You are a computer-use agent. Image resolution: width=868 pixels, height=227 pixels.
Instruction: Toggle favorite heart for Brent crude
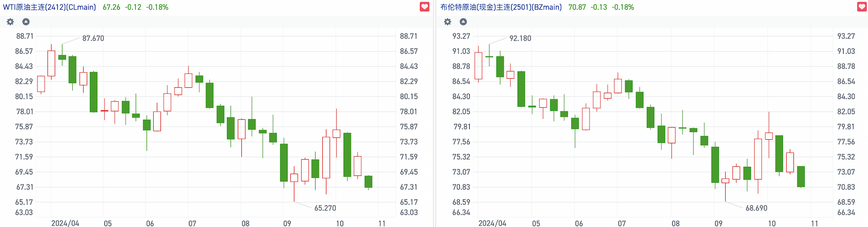coord(862,7)
